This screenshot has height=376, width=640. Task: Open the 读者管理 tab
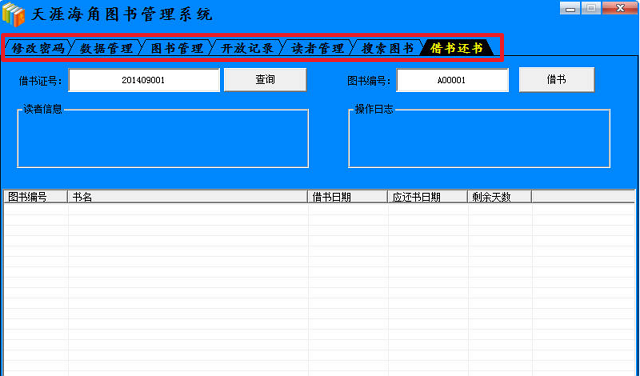[317, 48]
